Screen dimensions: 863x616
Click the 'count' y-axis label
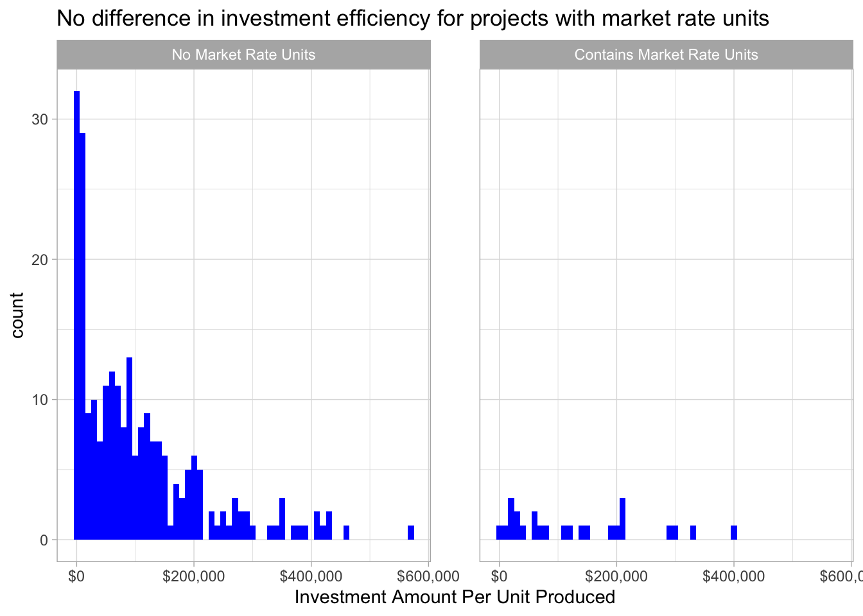pyautogui.click(x=17, y=315)
